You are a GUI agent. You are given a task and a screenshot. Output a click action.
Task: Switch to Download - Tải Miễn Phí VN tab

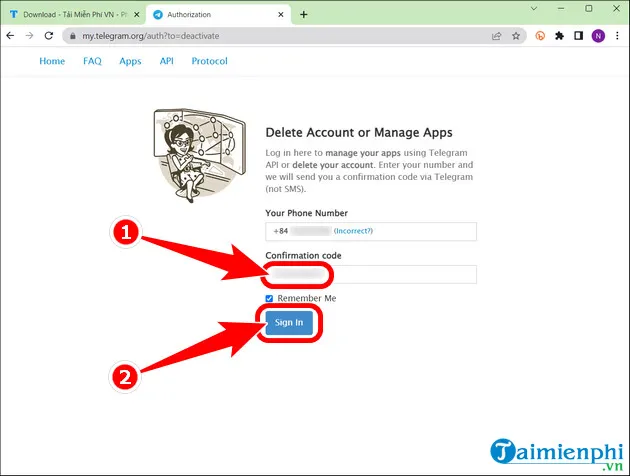pyautogui.click(x=74, y=14)
